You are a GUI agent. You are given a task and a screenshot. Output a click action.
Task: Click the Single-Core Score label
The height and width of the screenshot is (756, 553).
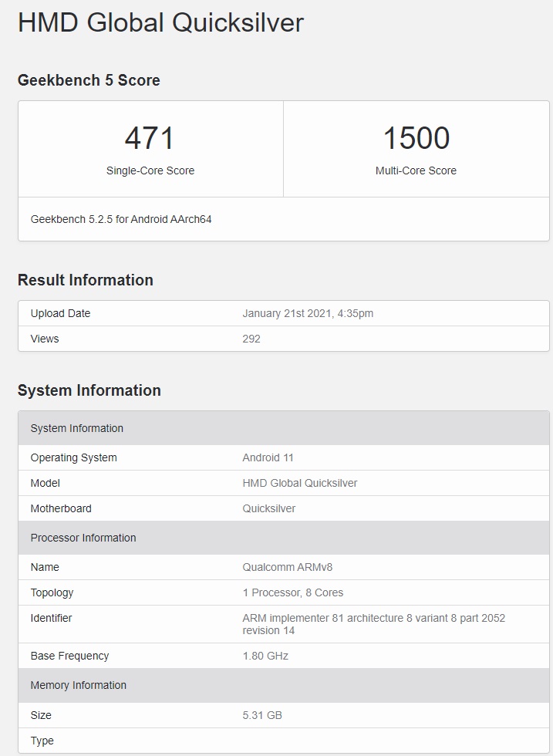tap(150, 170)
